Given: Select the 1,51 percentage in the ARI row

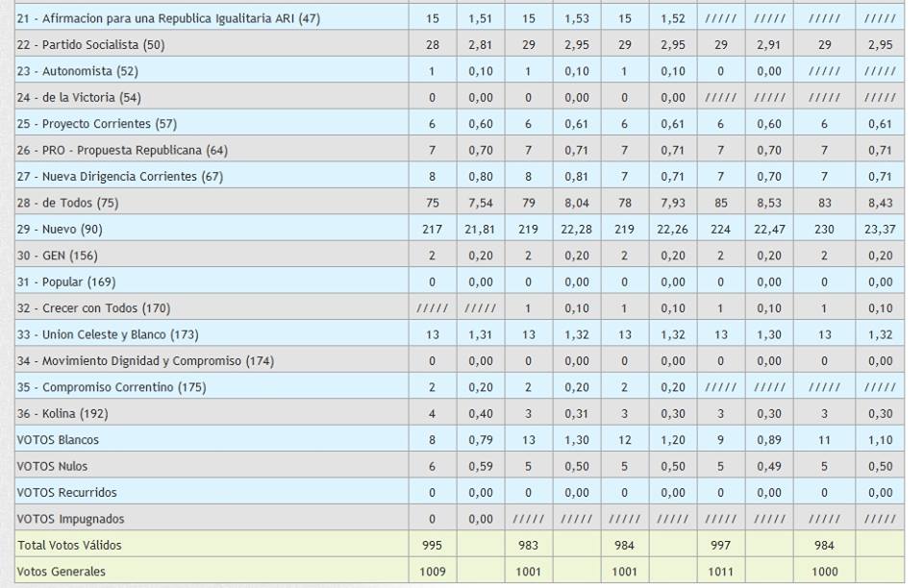Looking at the screenshot, I should tap(481, 19).
